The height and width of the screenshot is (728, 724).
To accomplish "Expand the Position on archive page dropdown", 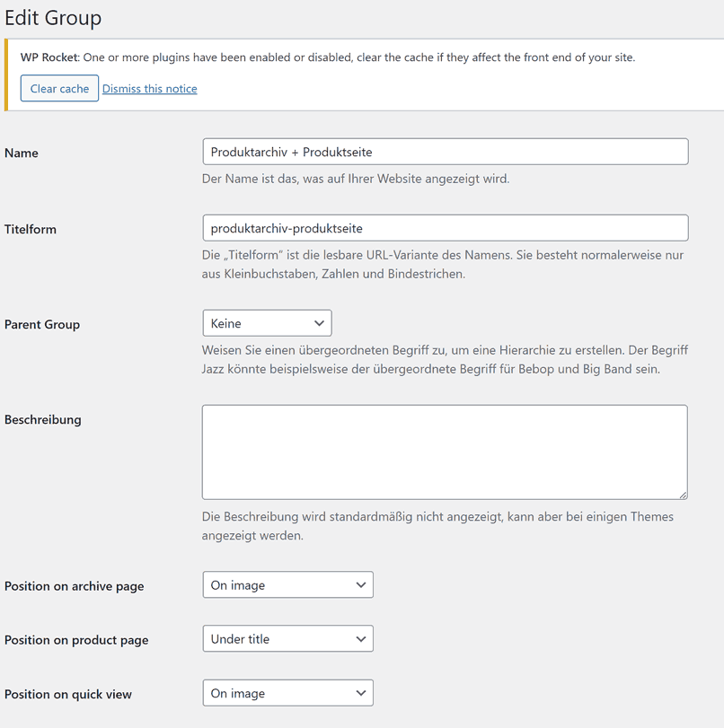I will pyautogui.click(x=287, y=585).
